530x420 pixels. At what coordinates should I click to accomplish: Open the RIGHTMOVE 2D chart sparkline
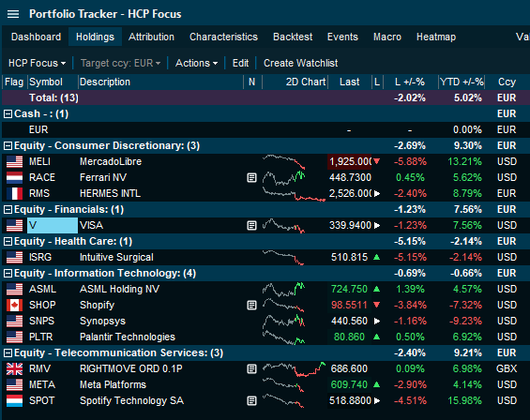pos(294,368)
